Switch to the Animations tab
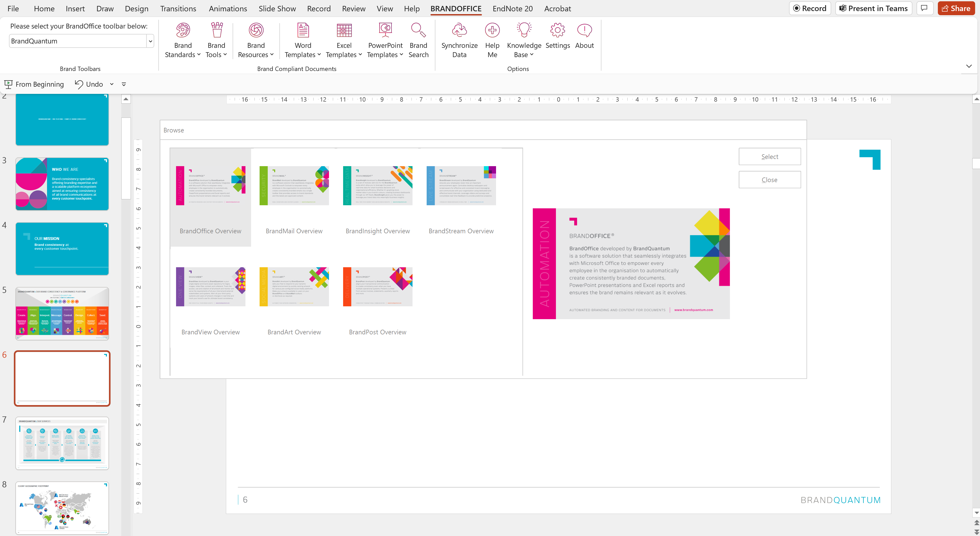 coord(228,8)
